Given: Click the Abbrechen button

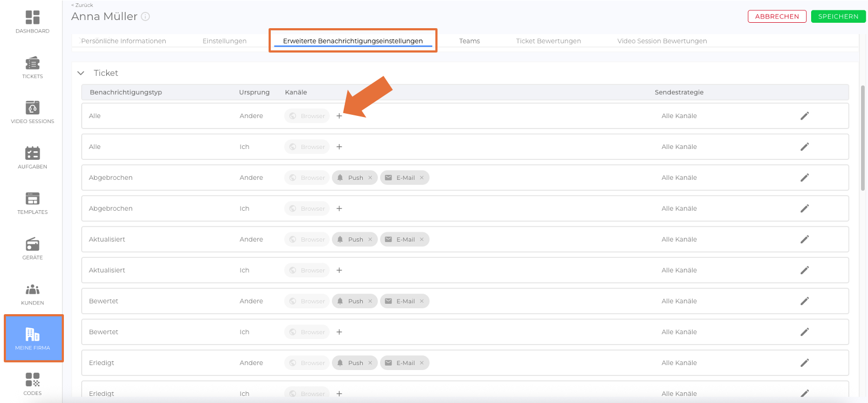Looking at the screenshot, I should pyautogui.click(x=776, y=17).
